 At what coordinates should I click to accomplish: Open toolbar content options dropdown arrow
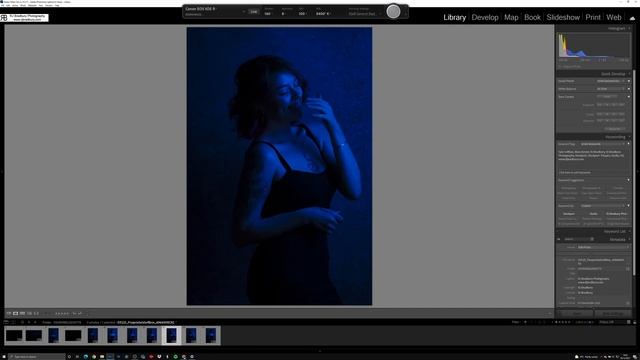549,313
